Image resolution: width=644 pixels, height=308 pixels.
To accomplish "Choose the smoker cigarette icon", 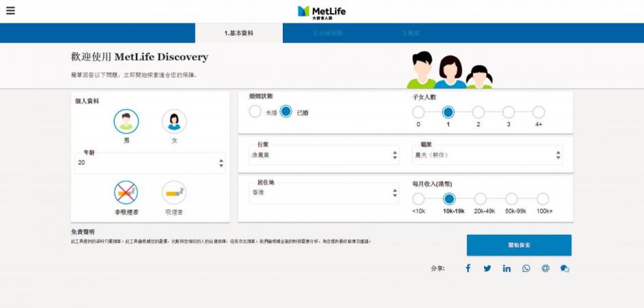I will tap(174, 193).
